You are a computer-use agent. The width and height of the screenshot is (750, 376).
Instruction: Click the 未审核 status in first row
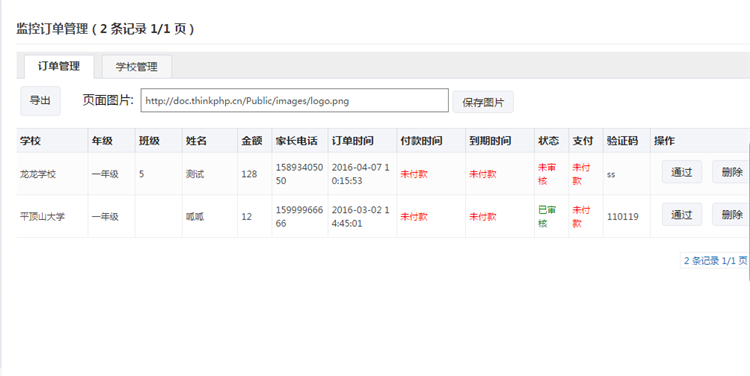[x=547, y=174]
